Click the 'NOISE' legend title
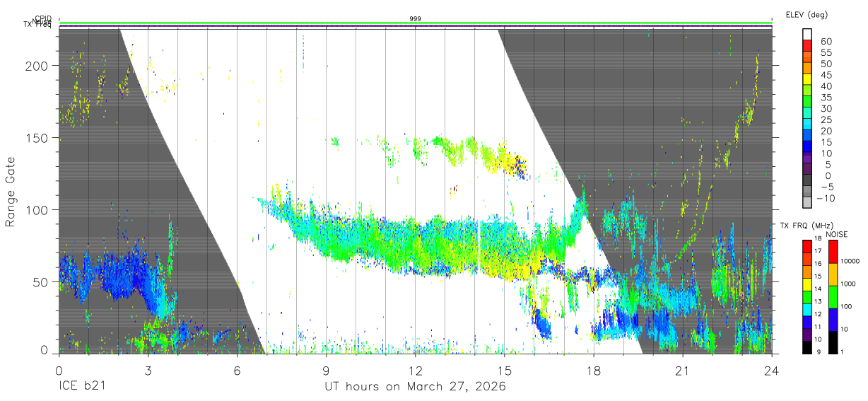 837,233
